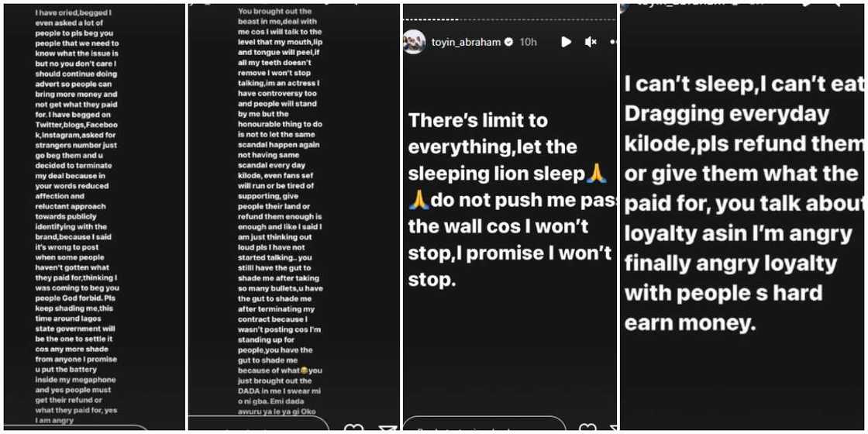Click the verified badge beside toyin_abraham
The width and height of the screenshot is (868, 434).
508,42
